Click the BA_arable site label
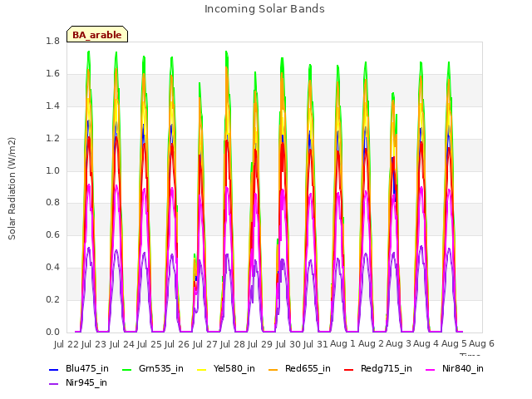Viewport: 532px width, 399px height. click(x=97, y=34)
